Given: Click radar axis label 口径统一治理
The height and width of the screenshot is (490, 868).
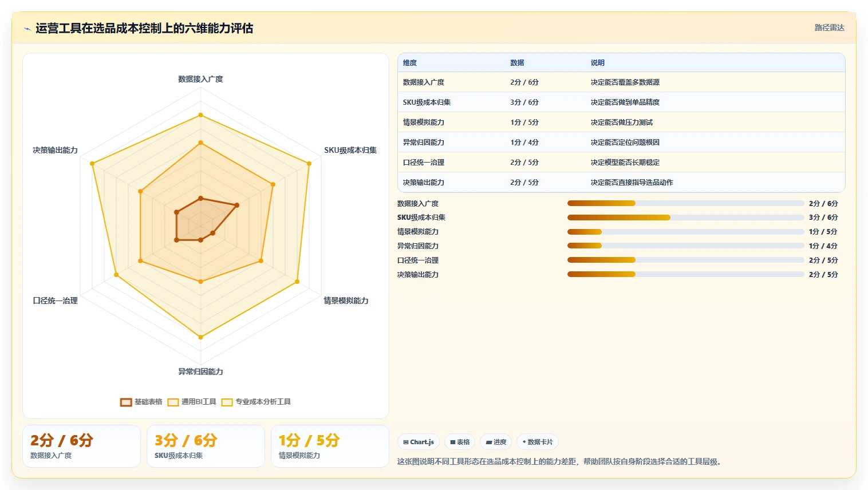Looking at the screenshot, I should [55, 301].
